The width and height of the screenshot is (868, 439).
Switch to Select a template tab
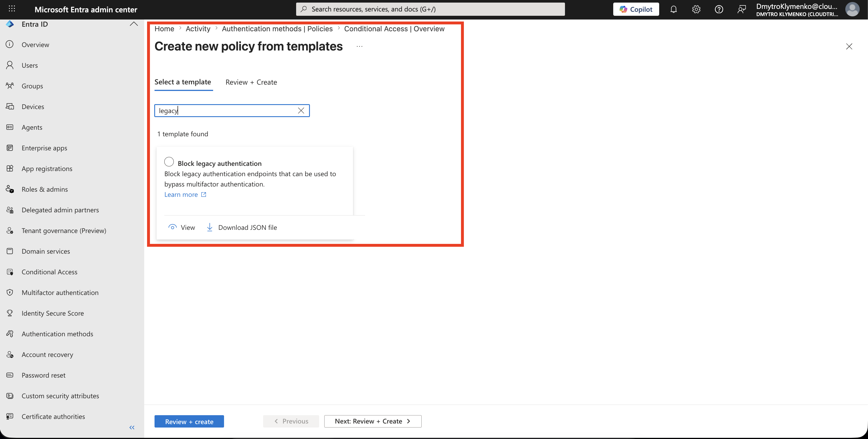point(183,82)
